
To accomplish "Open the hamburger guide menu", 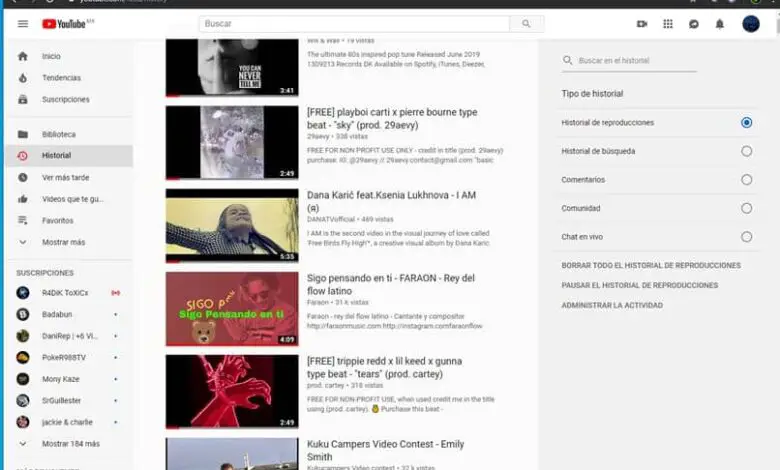I will coord(23,23).
